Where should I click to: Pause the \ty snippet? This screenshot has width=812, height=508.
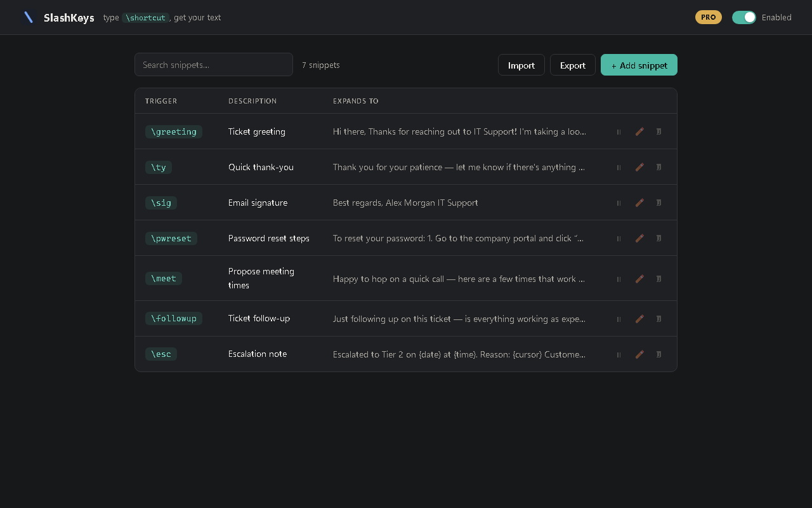619,167
